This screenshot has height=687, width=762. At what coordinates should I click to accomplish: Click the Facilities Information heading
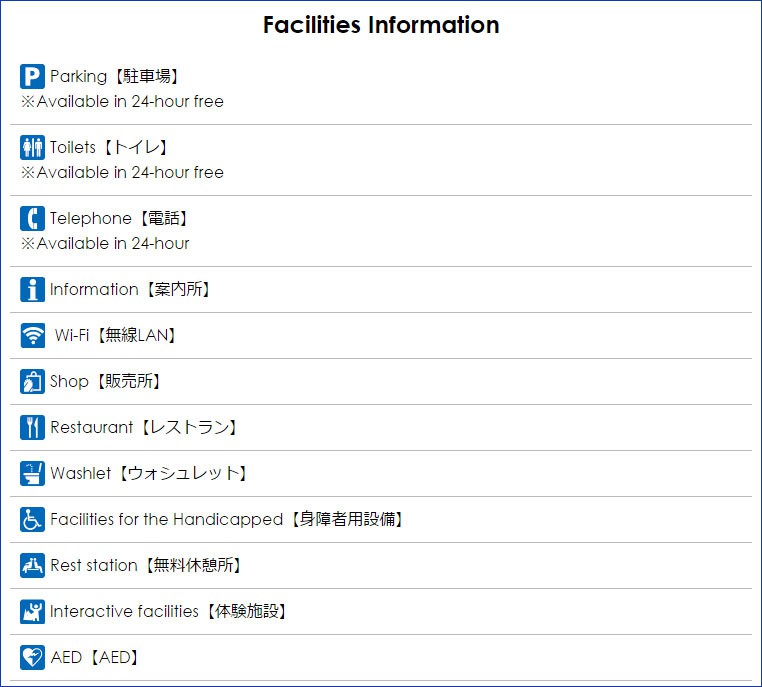tap(381, 25)
